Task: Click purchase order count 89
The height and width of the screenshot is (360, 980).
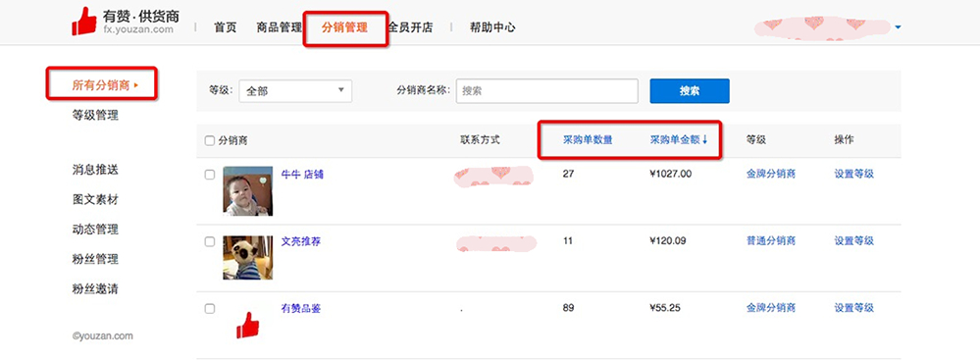Action: pos(568,307)
